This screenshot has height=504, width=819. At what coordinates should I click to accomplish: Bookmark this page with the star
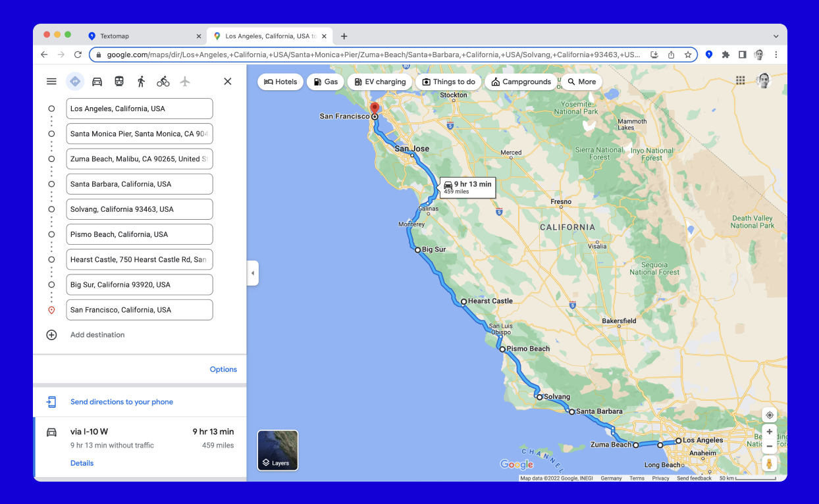pyautogui.click(x=688, y=55)
